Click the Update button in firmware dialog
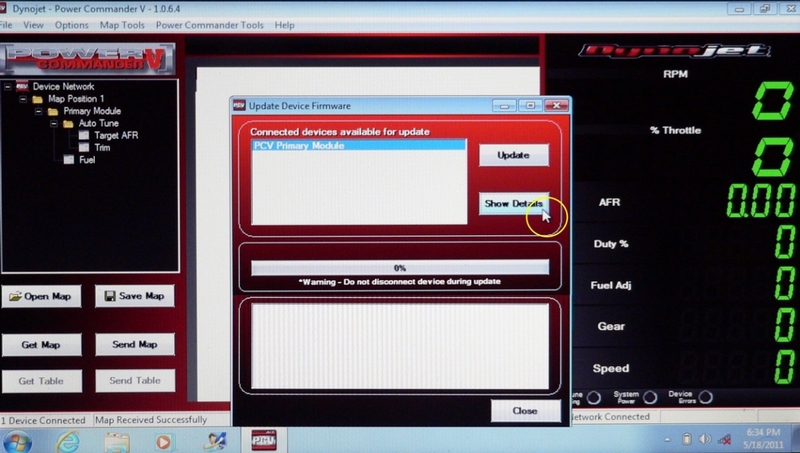Image resolution: width=800 pixels, height=453 pixels. (514, 156)
